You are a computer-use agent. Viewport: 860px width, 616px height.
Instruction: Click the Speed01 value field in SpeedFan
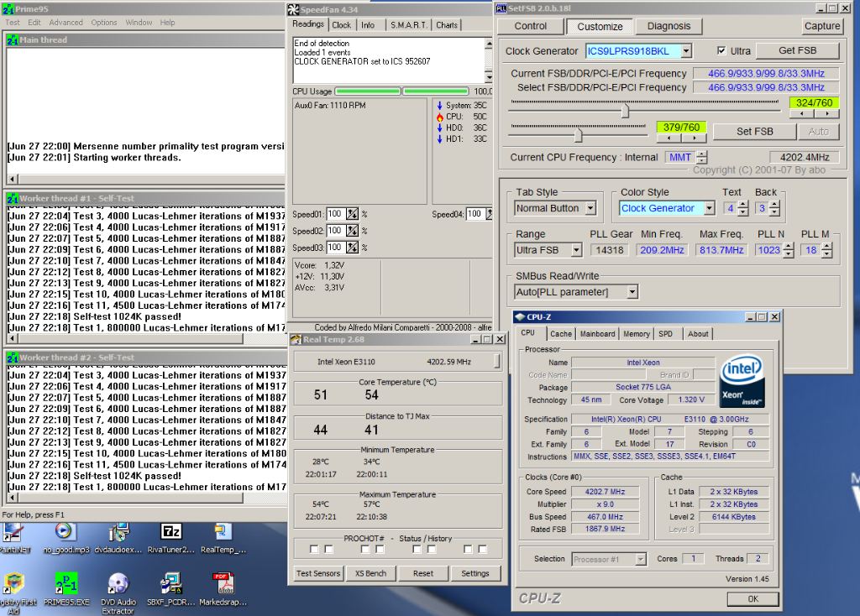pyautogui.click(x=335, y=214)
